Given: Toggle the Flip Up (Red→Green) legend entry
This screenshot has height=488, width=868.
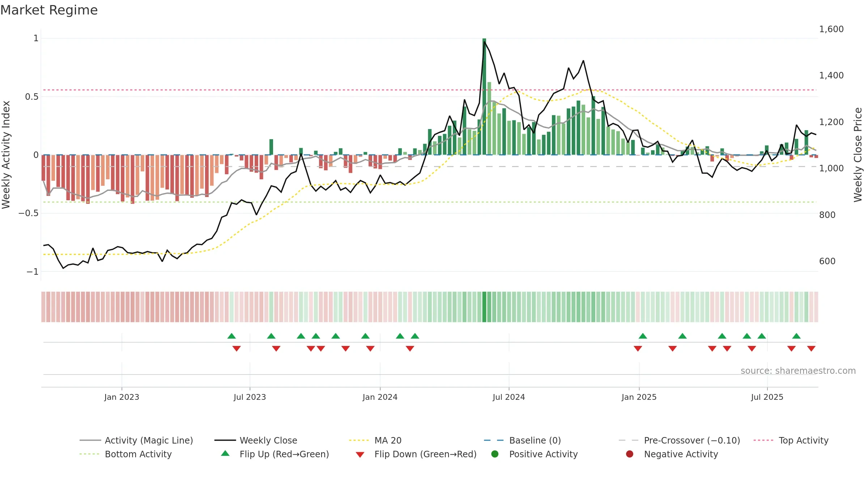Looking at the screenshot, I should point(275,454).
